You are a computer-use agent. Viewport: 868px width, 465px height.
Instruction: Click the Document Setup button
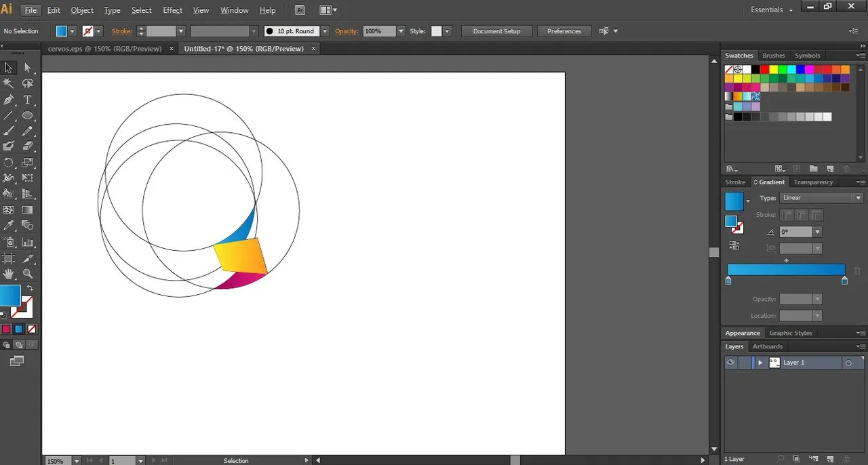497,31
